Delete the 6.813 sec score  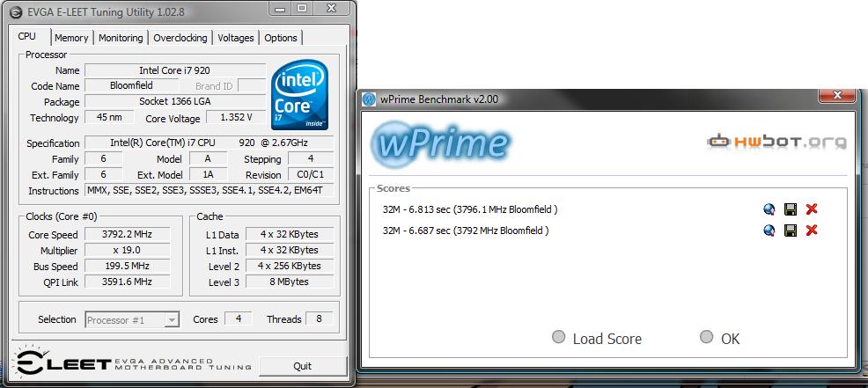pos(812,209)
